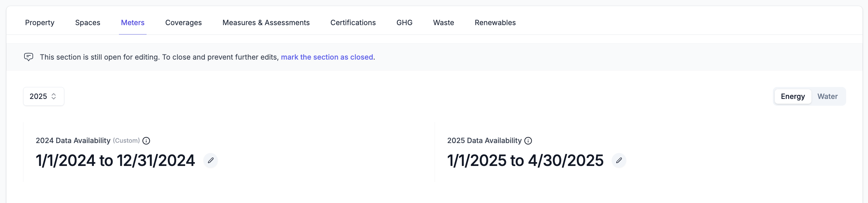Switch to the Spaces tab
Screen dimensions: 868x203
(x=88, y=23)
